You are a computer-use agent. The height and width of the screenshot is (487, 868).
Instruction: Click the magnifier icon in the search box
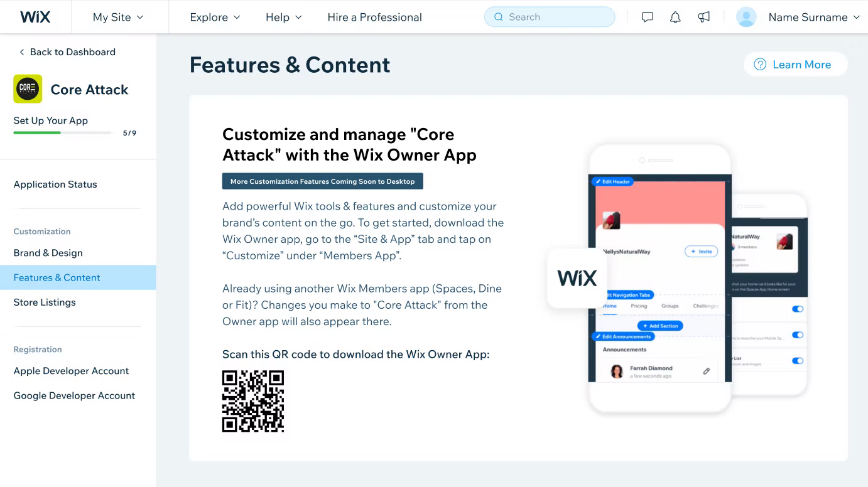(499, 17)
